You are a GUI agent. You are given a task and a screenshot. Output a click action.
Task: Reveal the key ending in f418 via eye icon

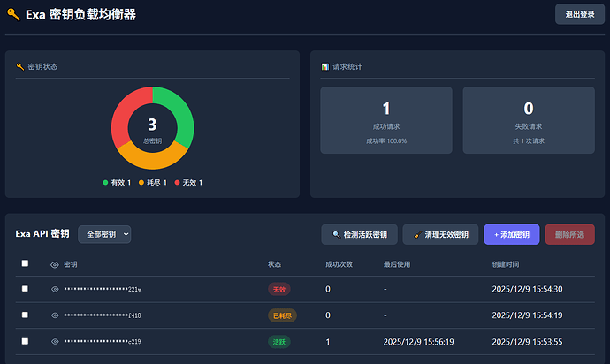(x=55, y=315)
